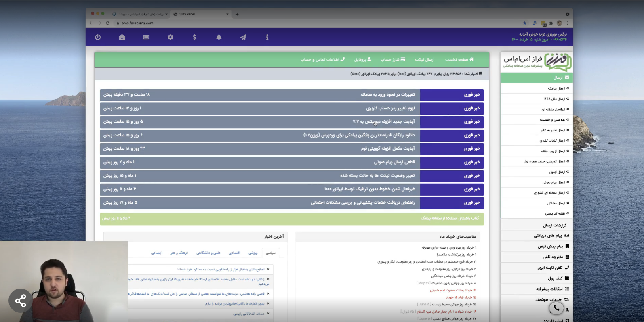Image resolution: width=644 pixels, height=322 pixels.
Task: Click the power logout icon in header
Action: pos(98,37)
